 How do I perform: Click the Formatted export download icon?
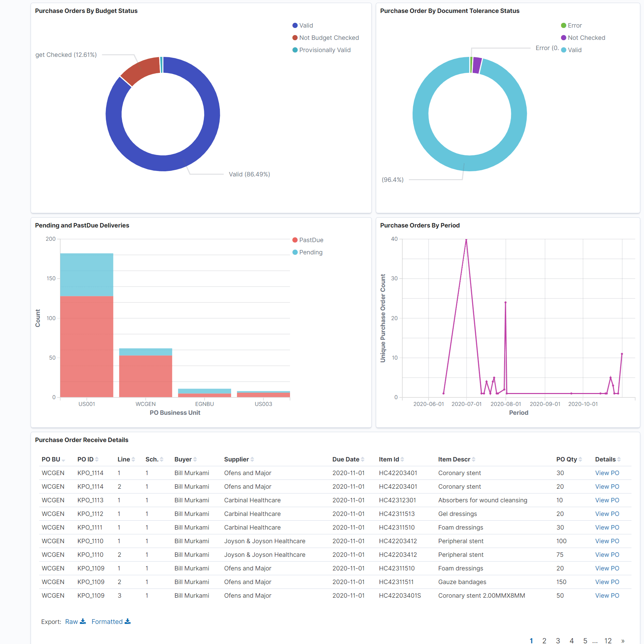click(x=128, y=622)
